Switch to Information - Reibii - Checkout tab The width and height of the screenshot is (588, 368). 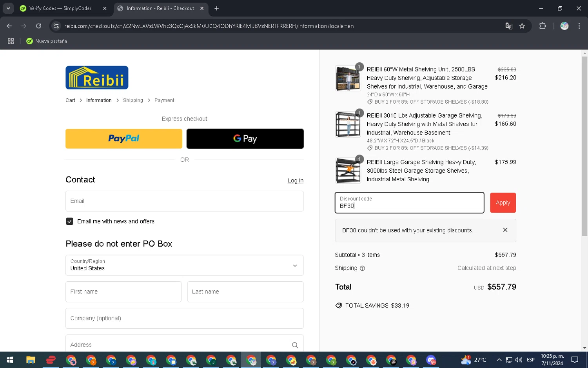pos(160,8)
